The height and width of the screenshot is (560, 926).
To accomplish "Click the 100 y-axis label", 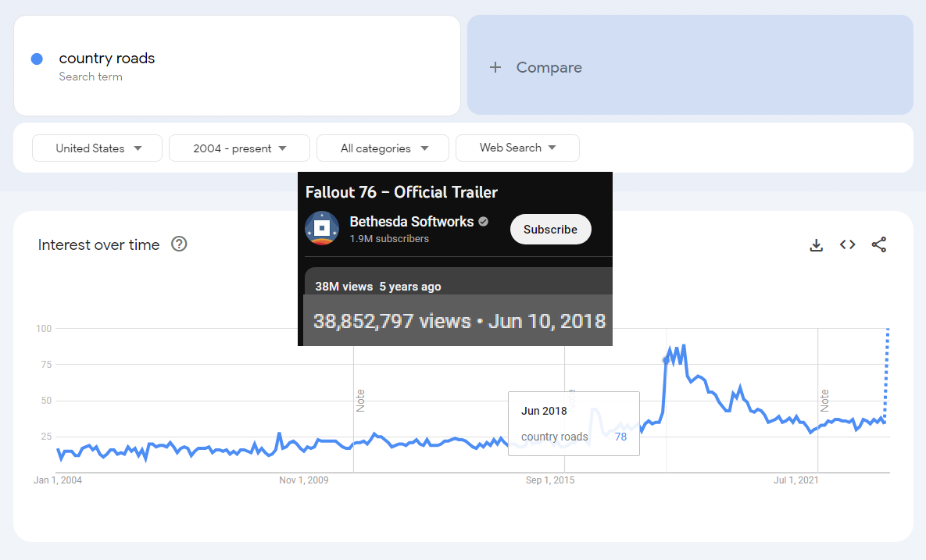I will (44, 329).
